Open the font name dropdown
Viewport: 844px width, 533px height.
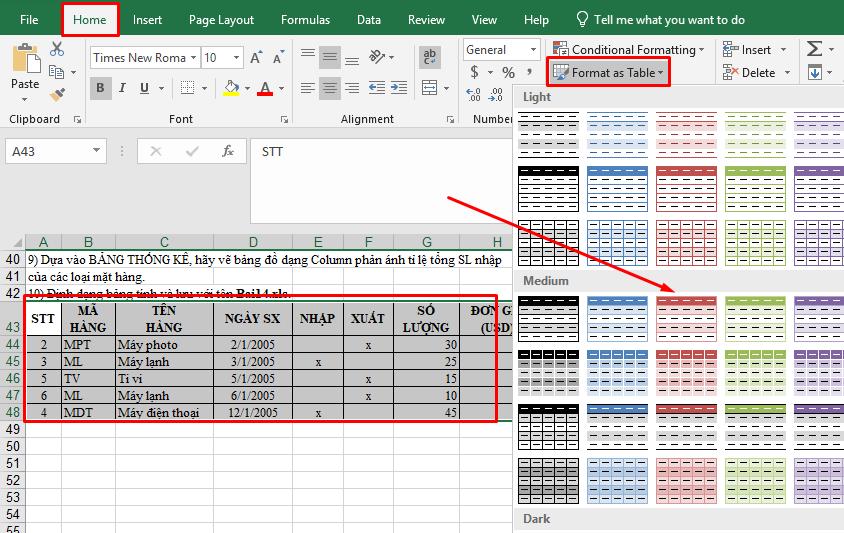pyautogui.click(x=194, y=58)
